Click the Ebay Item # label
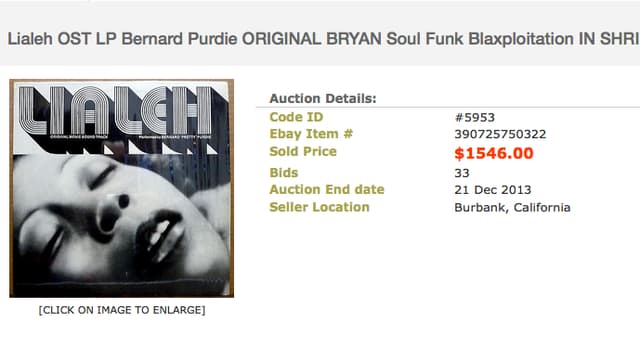The height and width of the screenshot is (360, 640). click(311, 134)
